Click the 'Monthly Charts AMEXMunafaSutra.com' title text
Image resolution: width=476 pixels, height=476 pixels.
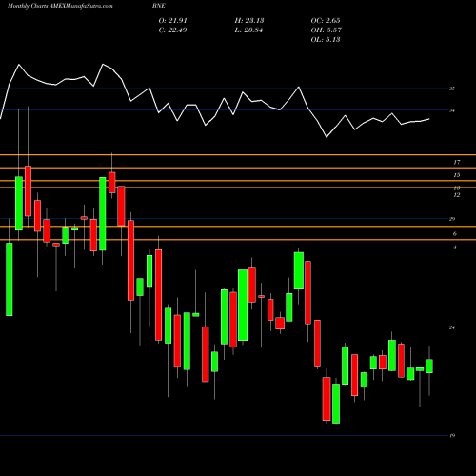tap(60, 6)
